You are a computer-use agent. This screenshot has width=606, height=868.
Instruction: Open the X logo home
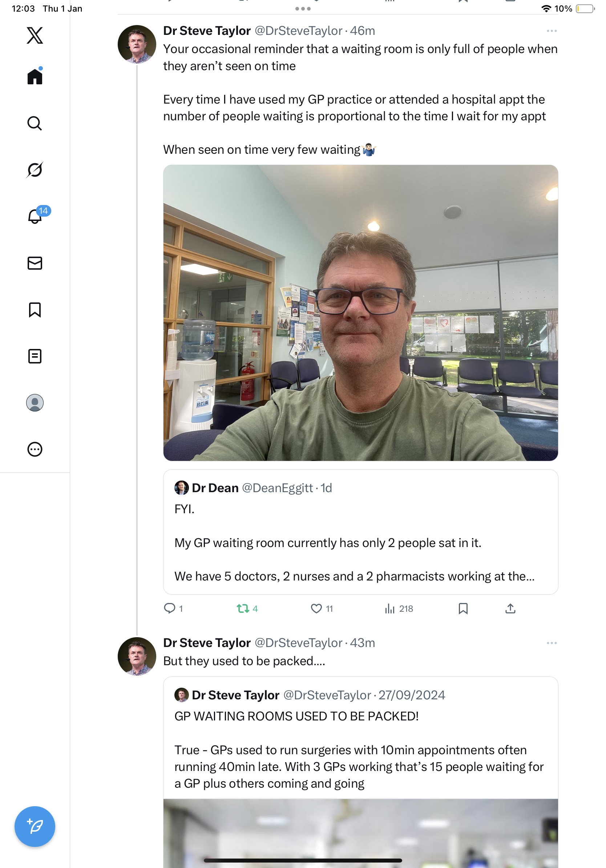(35, 36)
